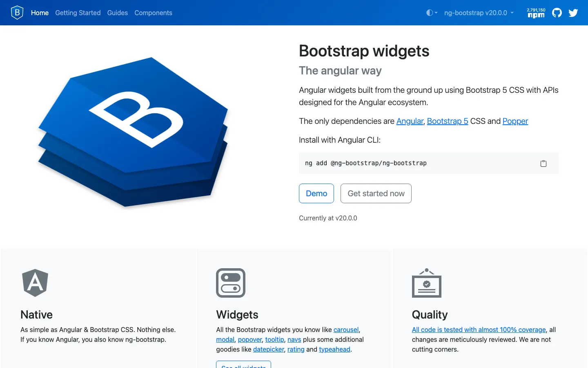This screenshot has height=368, width=588.
Task: Click the Widgets section heading
Action: pos(237,314)
